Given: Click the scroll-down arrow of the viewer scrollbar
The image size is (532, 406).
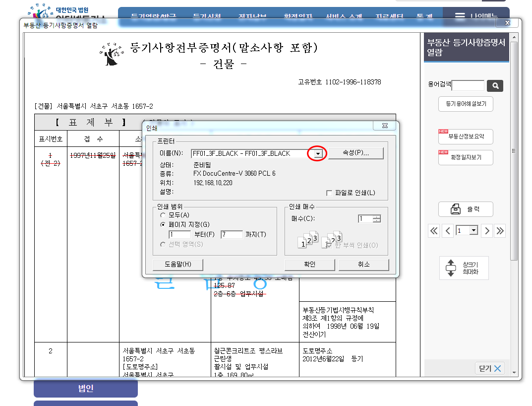Looking at the screenshot, I should point(514,373).
